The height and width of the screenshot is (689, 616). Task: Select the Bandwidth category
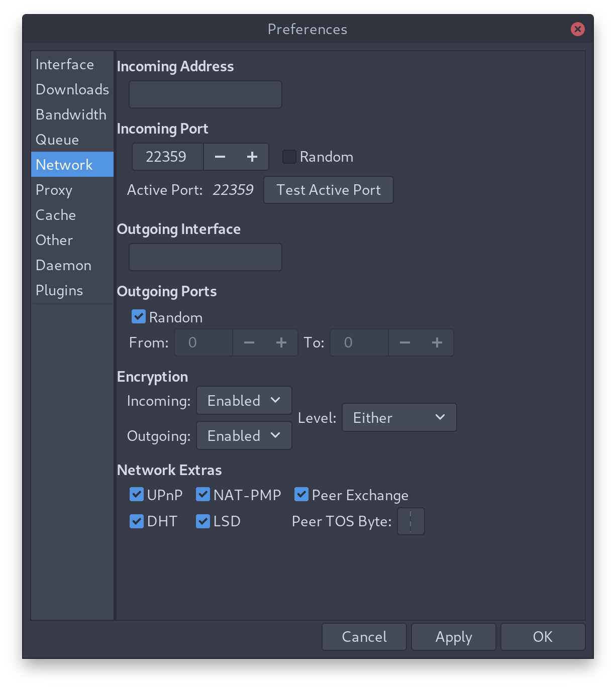pyautogui.click(x=72, y=114)
